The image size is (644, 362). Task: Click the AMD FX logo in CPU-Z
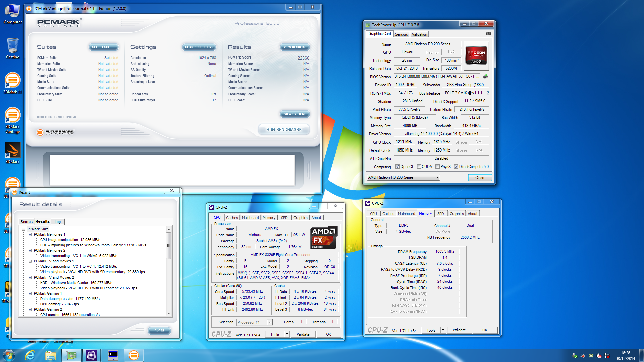click(x=324, y=237)
